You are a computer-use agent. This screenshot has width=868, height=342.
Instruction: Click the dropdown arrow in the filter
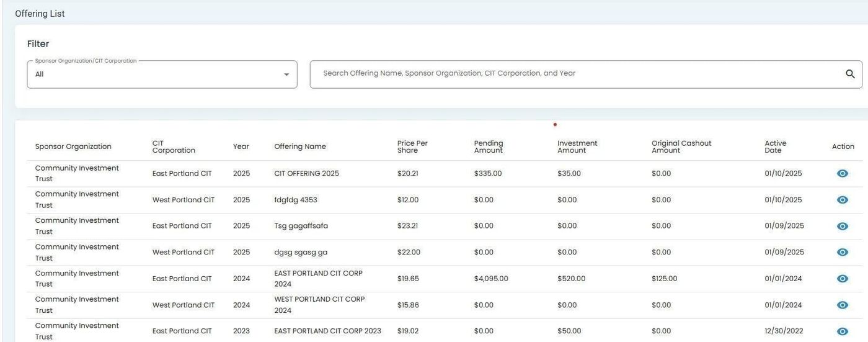tap(286, 74)
